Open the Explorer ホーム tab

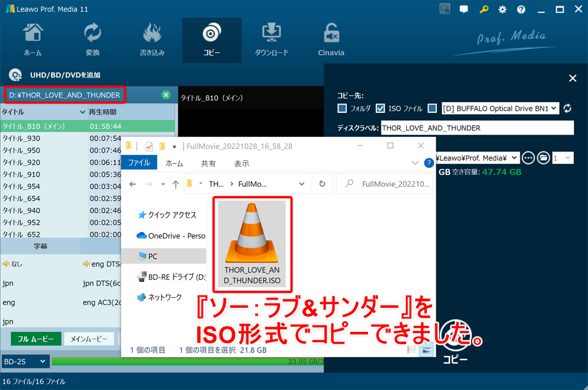[x=175, y=163]
